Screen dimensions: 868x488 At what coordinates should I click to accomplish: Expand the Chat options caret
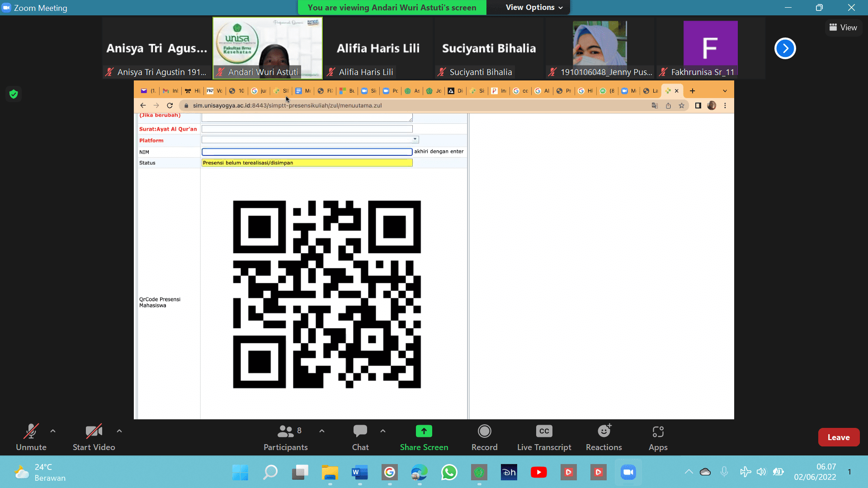click(x=383, y=431)
